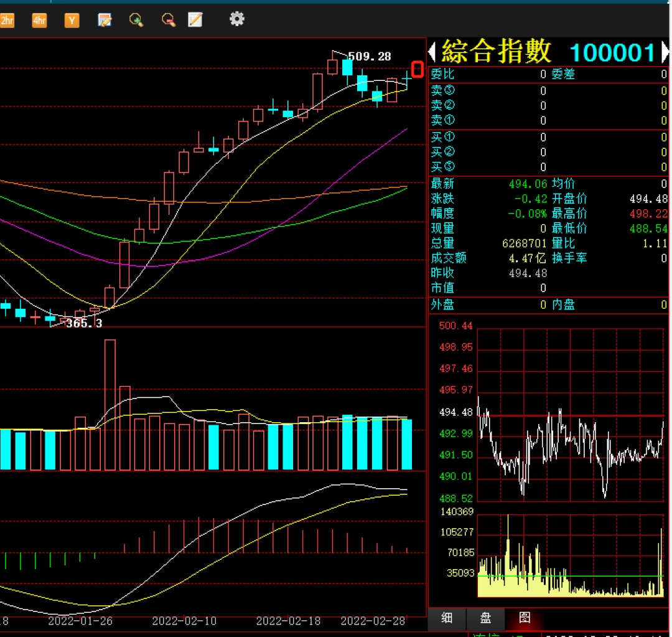Select the 卖③ order row
672x637 pixels.
click(x=549, y=90)
